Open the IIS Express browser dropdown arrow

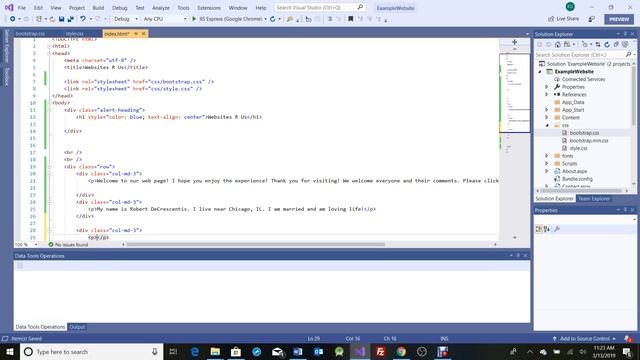[265, 19]
